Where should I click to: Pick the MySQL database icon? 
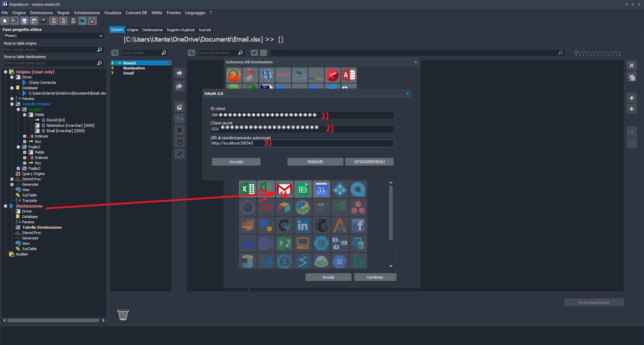pos(316,75)
